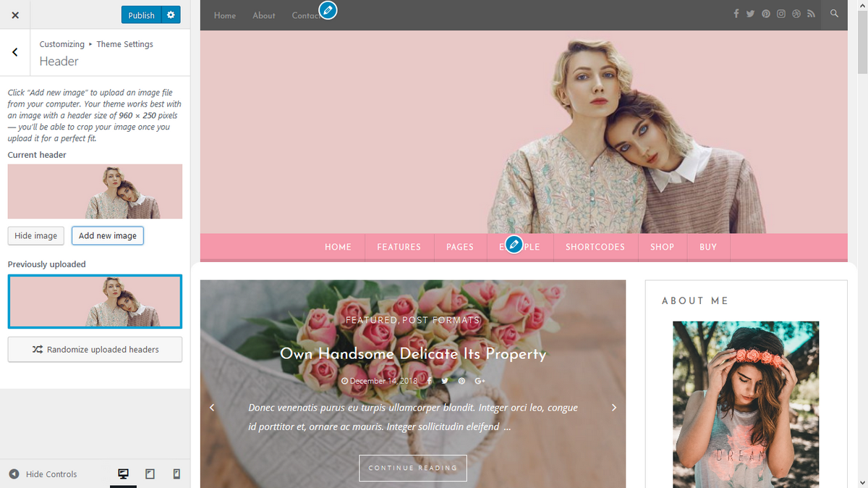
Task: Click the current header image preview
Action: click(x=95, y=191)
